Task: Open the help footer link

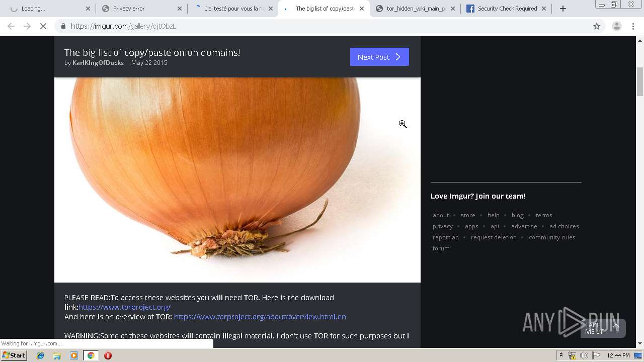Action: pos(494,215)
